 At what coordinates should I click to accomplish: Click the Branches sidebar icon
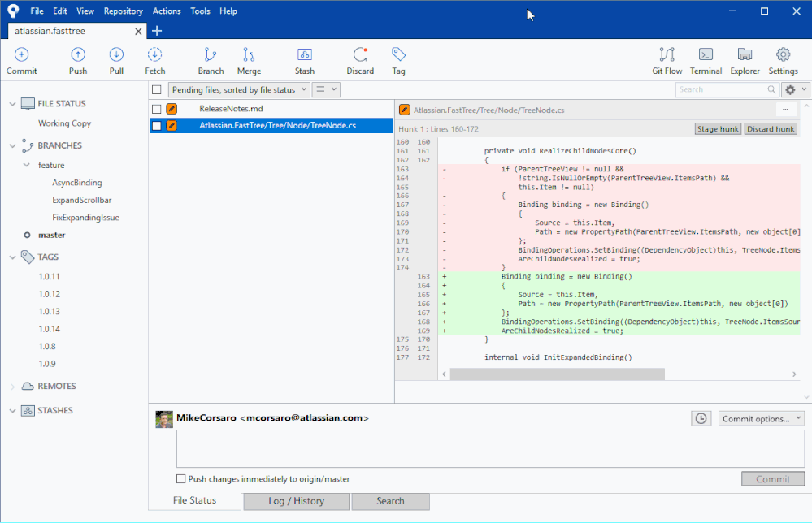(x=27, y=146)
